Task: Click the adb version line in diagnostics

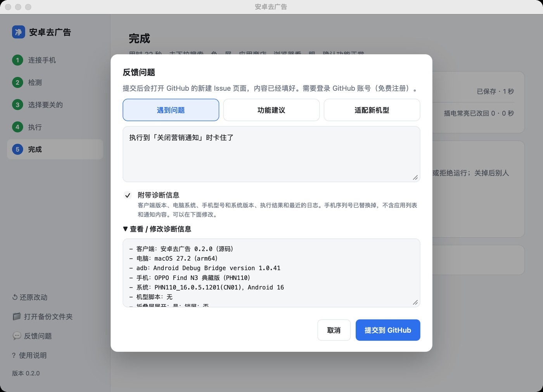Action: (205, 268)
